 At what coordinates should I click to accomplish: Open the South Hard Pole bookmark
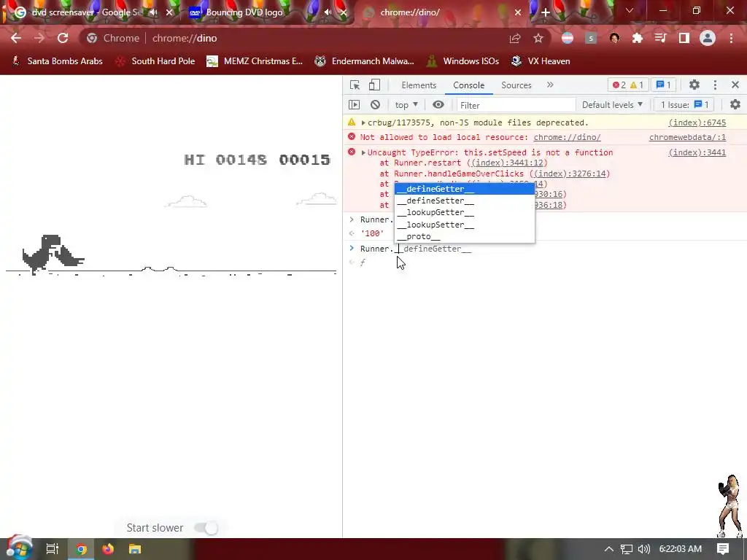[155, 61]
